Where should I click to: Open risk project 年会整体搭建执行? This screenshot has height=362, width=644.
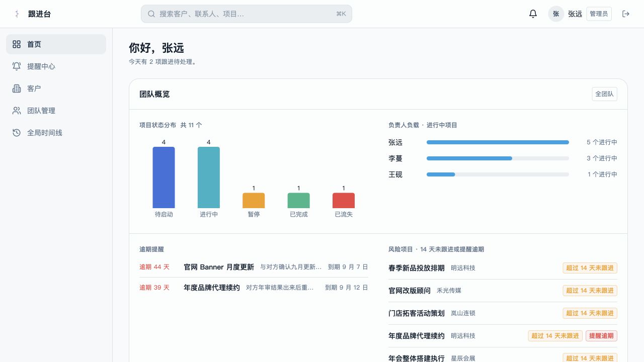point(503,358)
